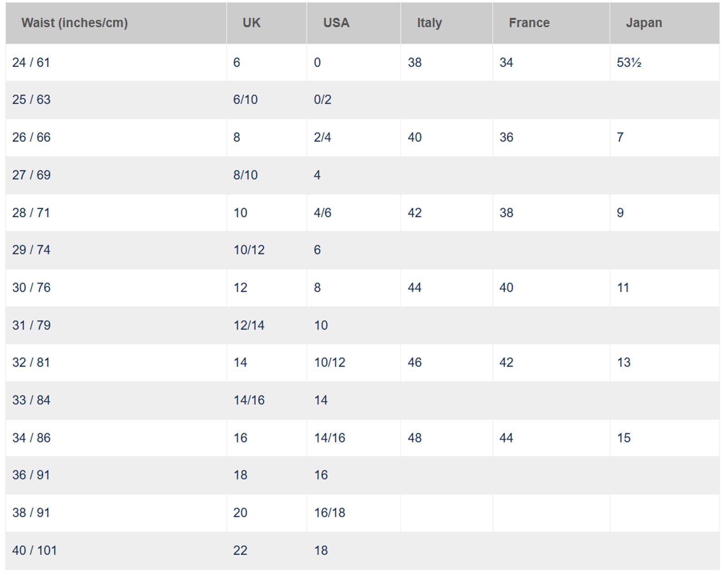Select the 38 / 91 waist cell
This screenshot has width=728, height=576.
(31, 513)
